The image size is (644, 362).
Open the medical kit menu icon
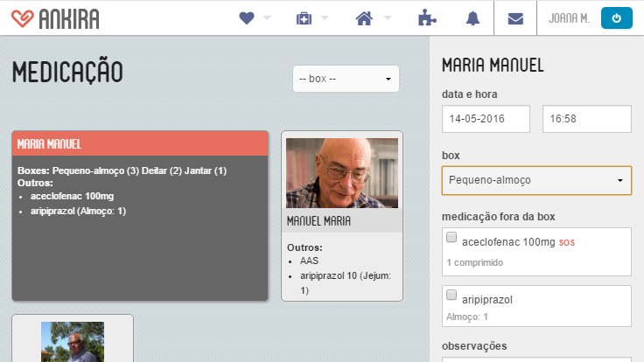coord(304,18)
